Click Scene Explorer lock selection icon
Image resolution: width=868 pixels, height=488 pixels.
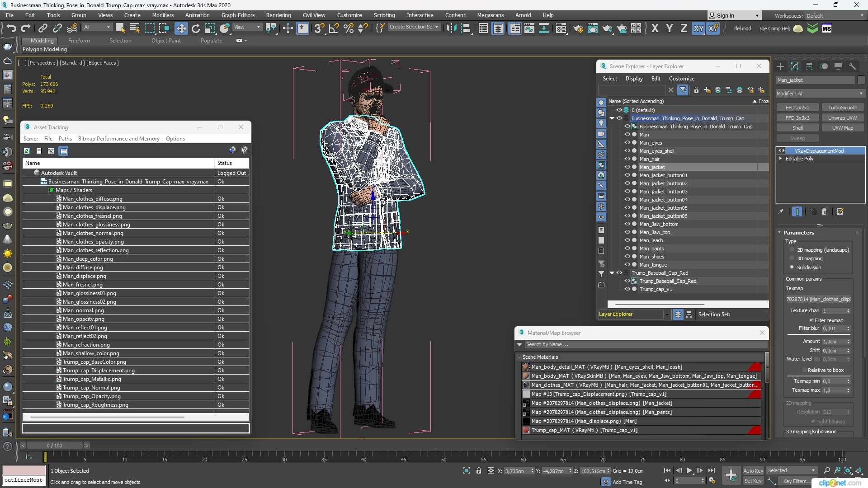[x=696, y=90]
